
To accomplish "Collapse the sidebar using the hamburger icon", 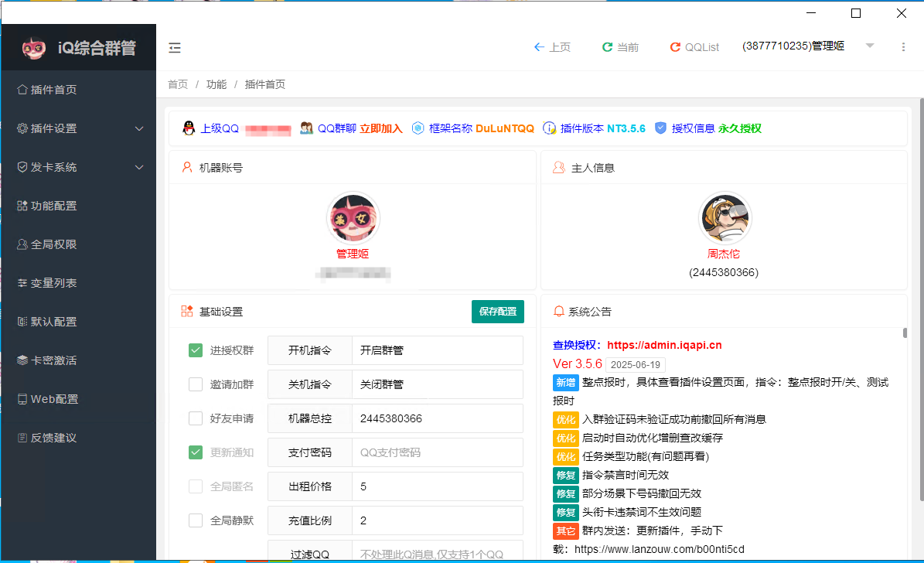I will pos(175,47).
